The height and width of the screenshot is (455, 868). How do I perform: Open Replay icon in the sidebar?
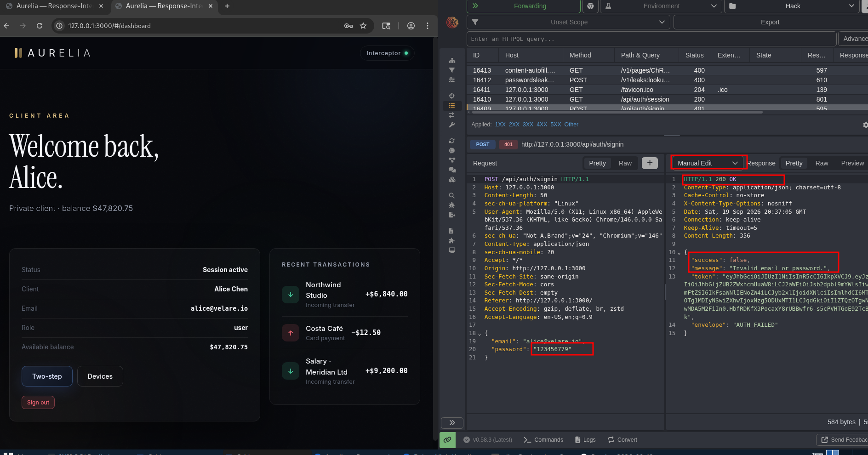click(x=452, y=141)
